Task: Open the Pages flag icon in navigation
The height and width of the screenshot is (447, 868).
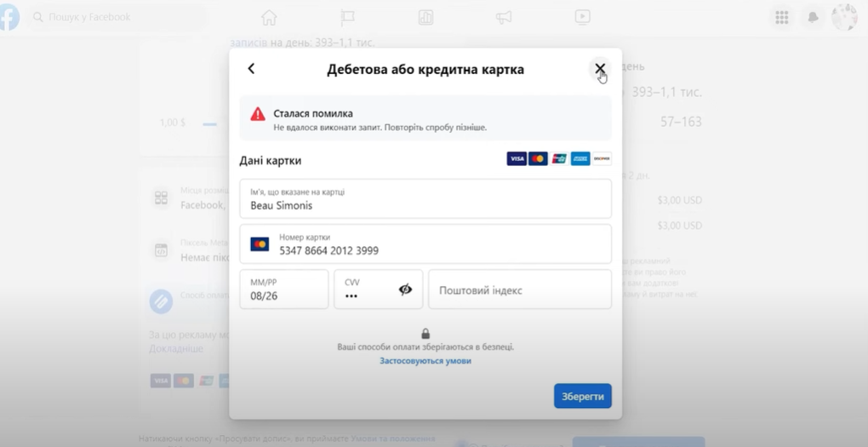Action: (348, 18)
